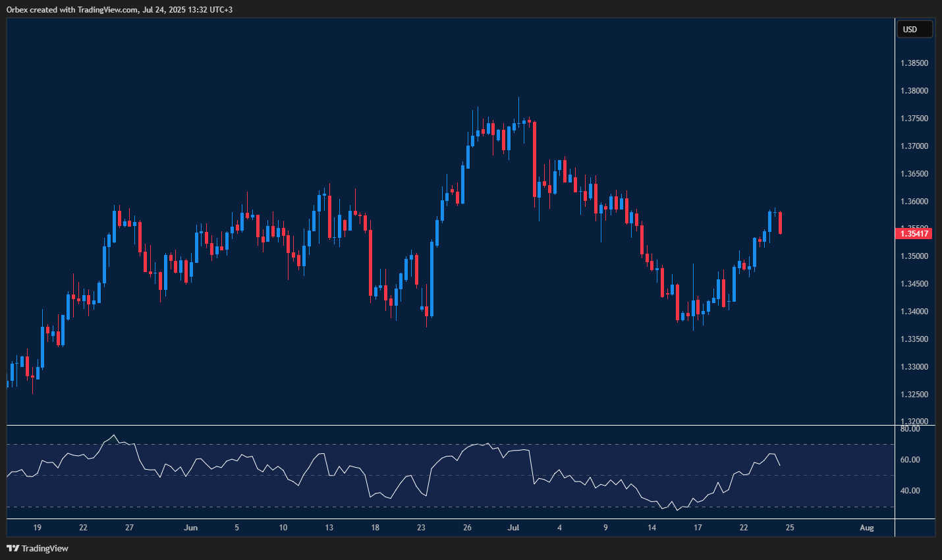Click the 19 date marker on time axis

[38, 528]
